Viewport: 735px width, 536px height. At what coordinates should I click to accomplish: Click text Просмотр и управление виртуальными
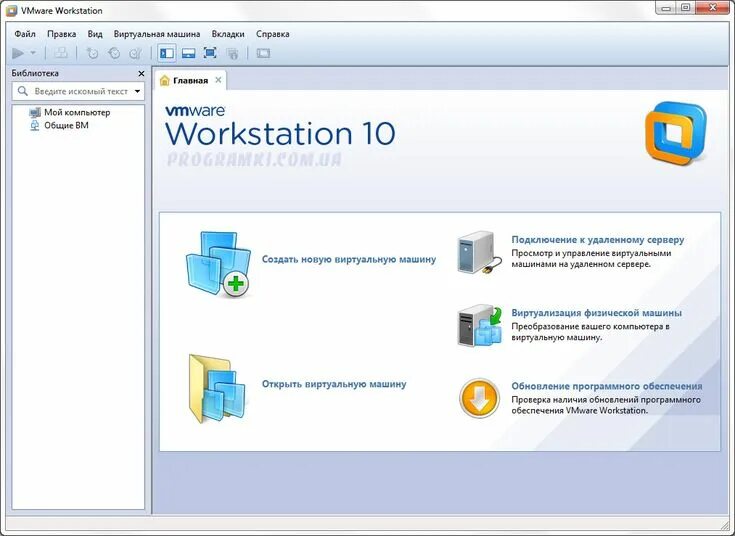(x=591, y=253)
